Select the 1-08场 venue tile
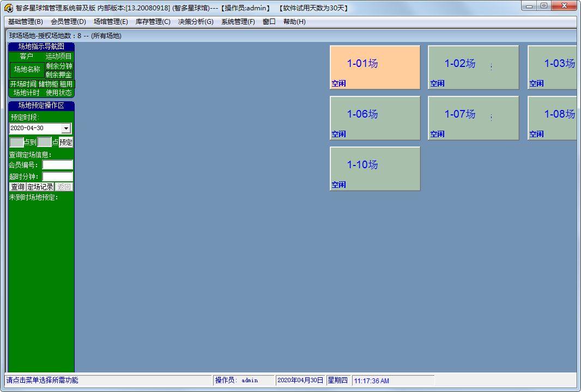 tap(553, 118)
